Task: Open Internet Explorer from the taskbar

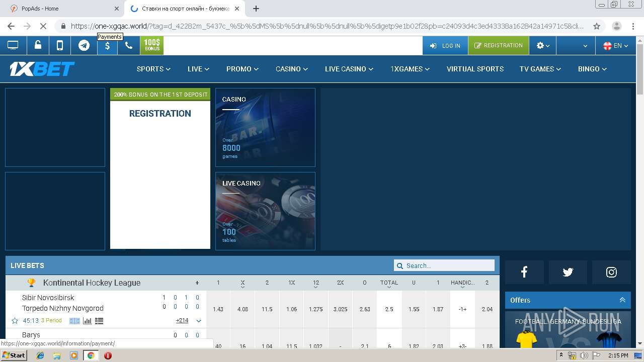Action: [x=40, y=355]
